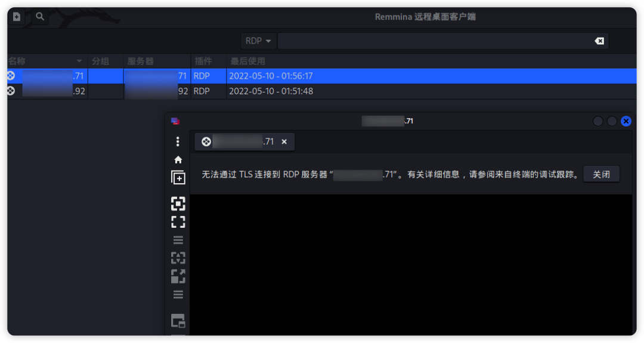This screenshot has height=343, width=644.
Task: Click the multi-monitor icon in the sidebar
Action: [178, 321]
